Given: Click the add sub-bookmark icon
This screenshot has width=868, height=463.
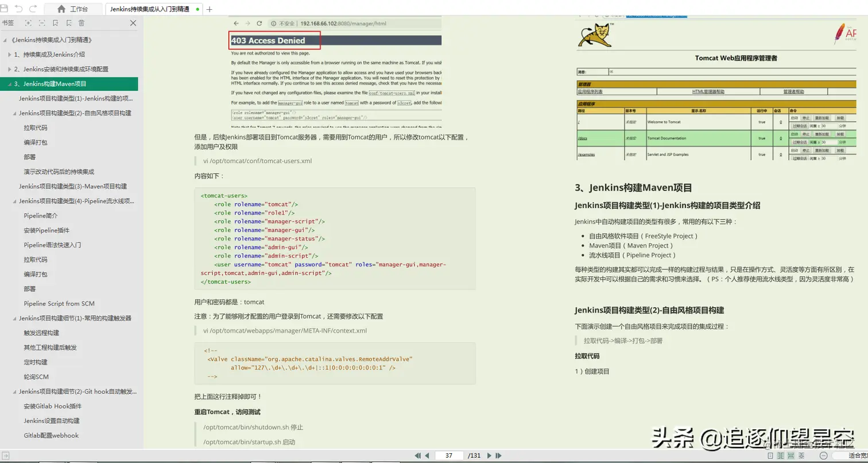Looking at the screenshot, I should point(68,23).
